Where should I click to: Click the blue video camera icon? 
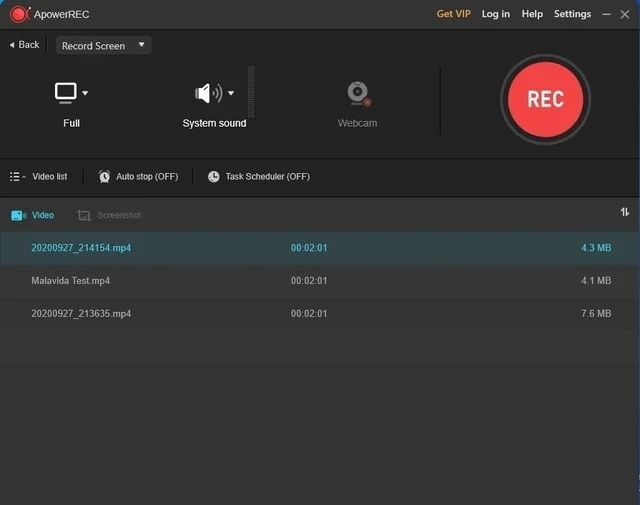pos(18,215)
